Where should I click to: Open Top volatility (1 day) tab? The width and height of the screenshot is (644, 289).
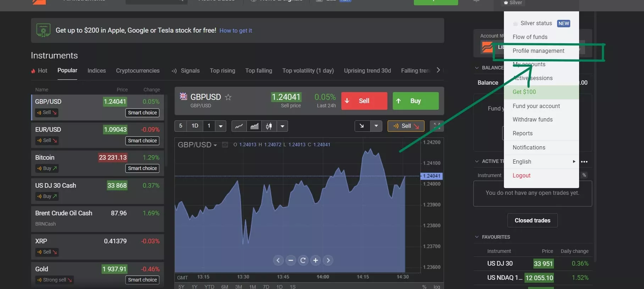[x=308, y=70]
